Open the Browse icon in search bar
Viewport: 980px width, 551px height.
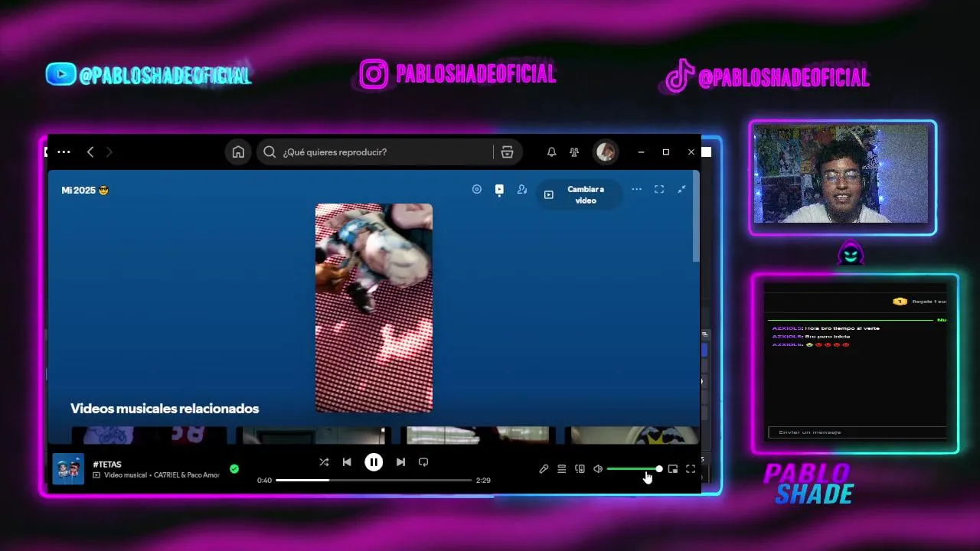click(x=507, y=152)
